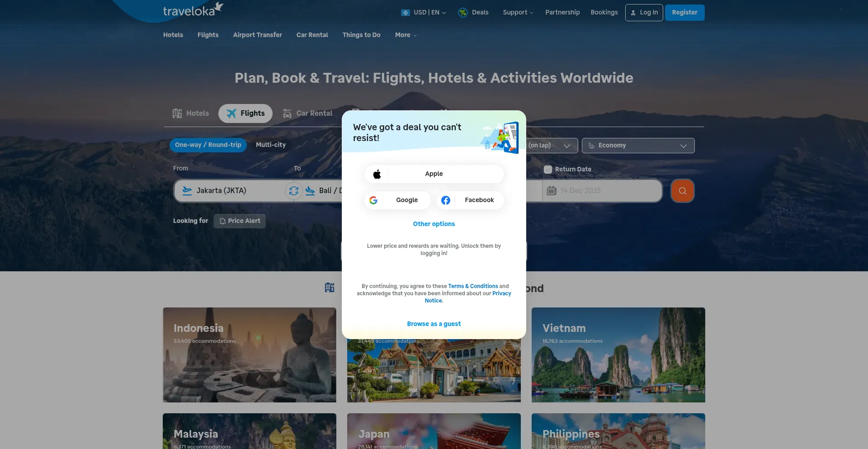Screen dimensions: 868x449
Task: Switch to the Multi-city option
Action: (270, 145)
